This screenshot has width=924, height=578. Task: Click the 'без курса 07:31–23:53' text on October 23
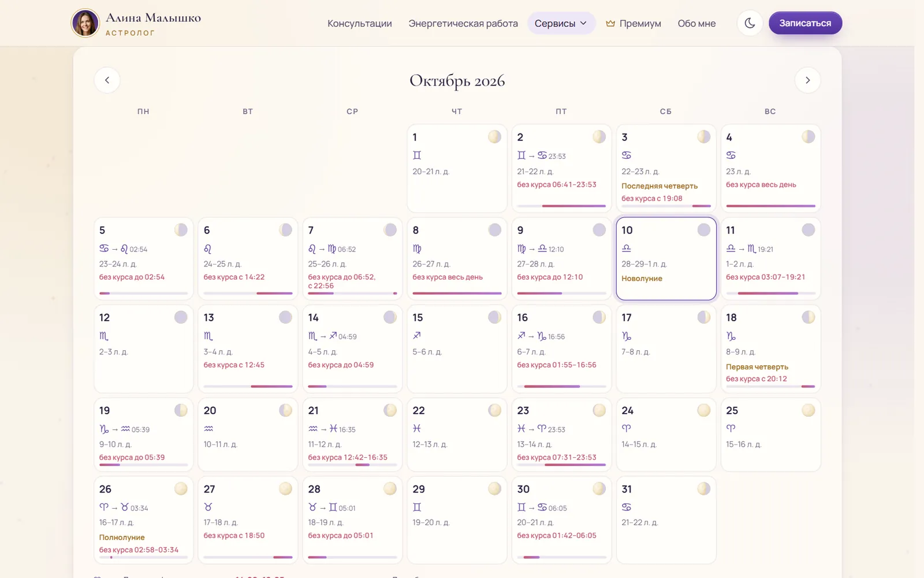(557, 457)
